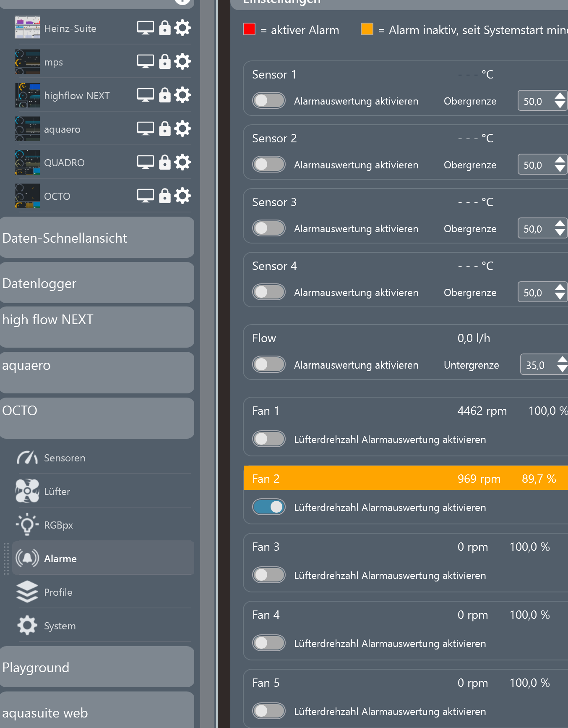The height and width of the screenshot is (728, 568).
Task: Open settings gear for Heinz-Suite page
Action: (x=182, y=28)
